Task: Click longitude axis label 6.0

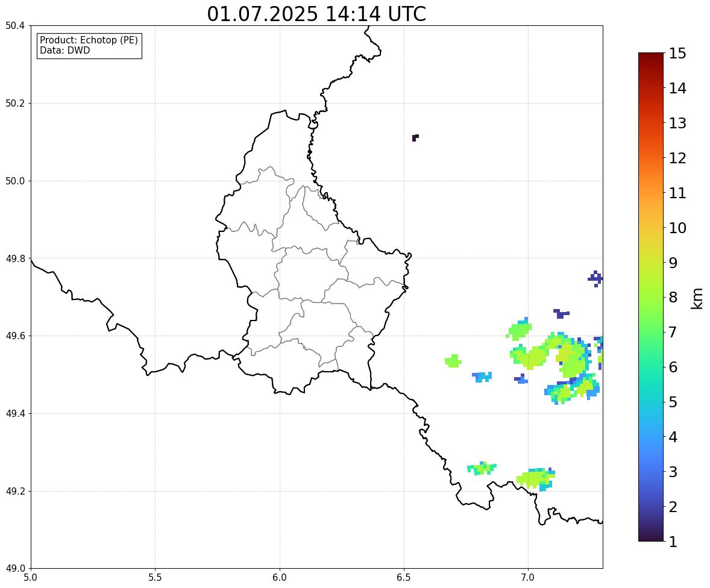Action: (x=280, y=578)
